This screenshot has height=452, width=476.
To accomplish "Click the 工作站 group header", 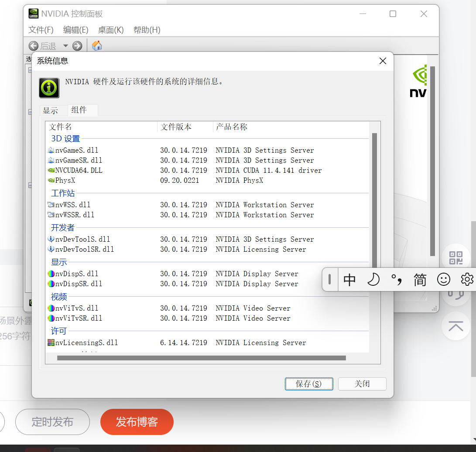I will pos(63,193).
